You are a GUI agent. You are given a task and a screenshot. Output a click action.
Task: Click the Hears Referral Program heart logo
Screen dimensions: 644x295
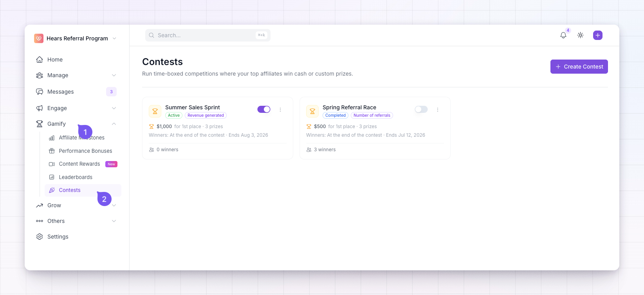(x=39, y=38)
